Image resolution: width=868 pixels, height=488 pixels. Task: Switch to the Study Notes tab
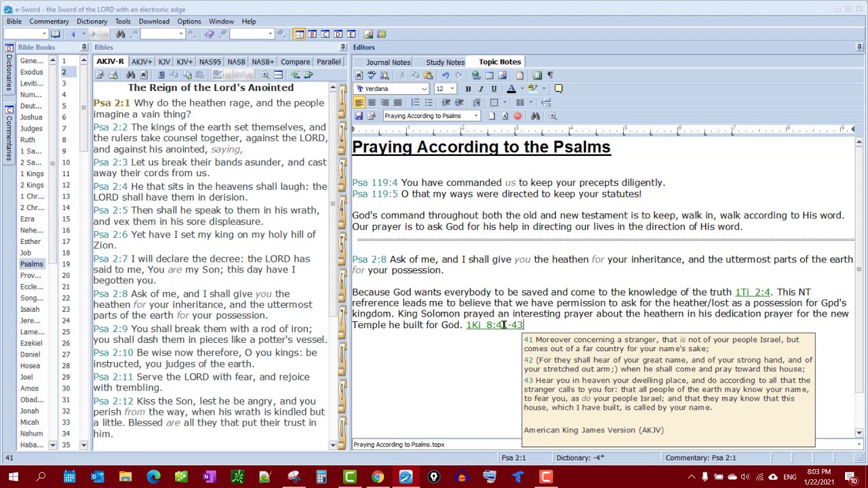click(445, 62)
